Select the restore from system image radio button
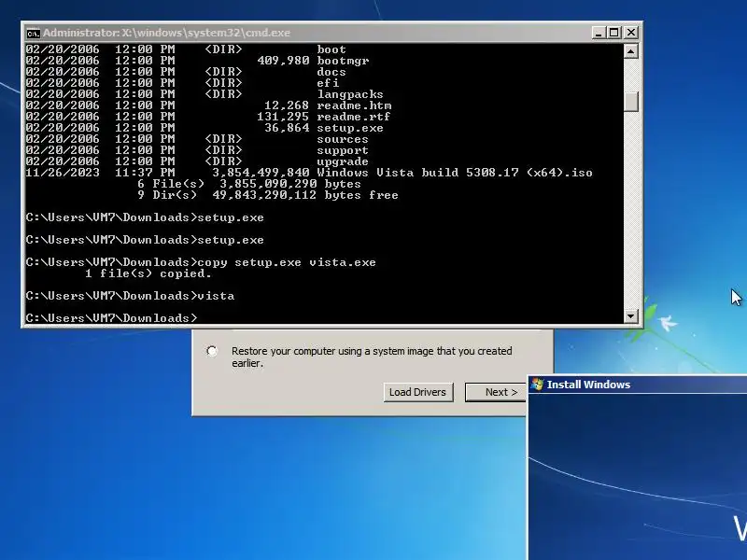The height and width of the screenshot is (560, 747). pos(212,352)
